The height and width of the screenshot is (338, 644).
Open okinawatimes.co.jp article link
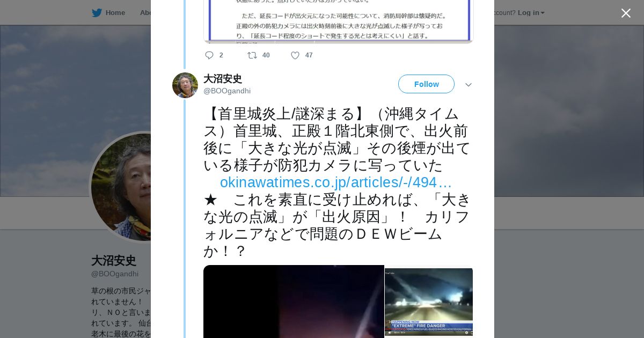(x=336, y=182)
